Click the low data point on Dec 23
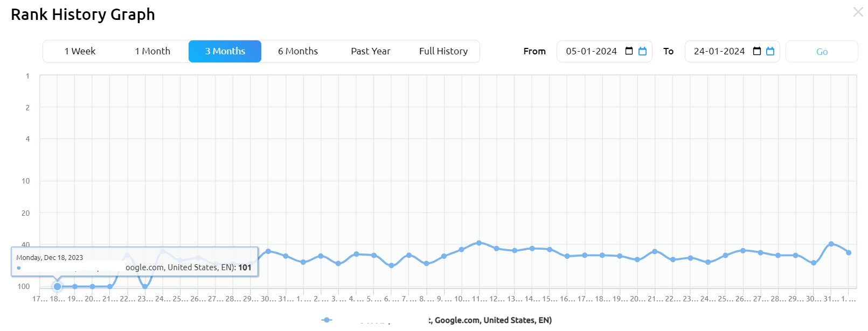868x331 pixels. 145,286
